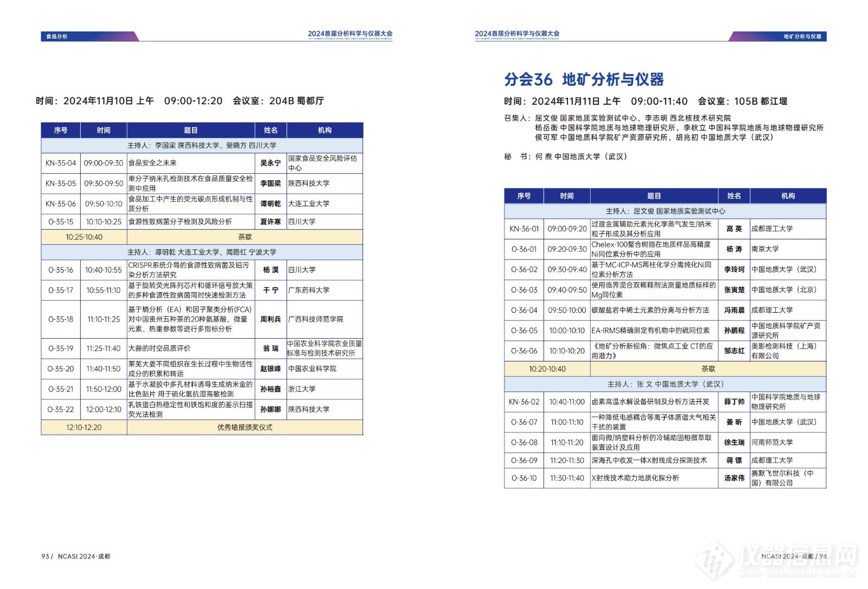Click the institution '广西科技师范学院'
The width and height of the screenshot is (868, 589).
click(x=316, y=319)
